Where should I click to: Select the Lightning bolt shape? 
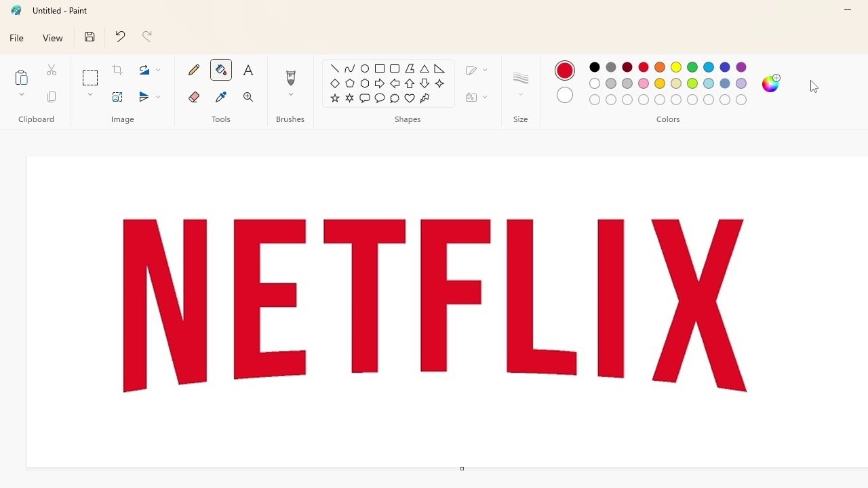[425, 98]
